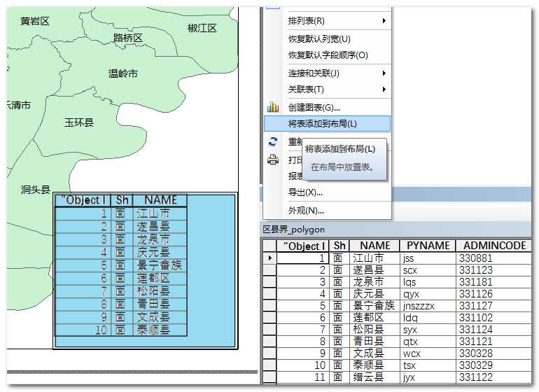Click the 玉环县 label on the map
Screen dimensions: 539x392
pos(79,122)
